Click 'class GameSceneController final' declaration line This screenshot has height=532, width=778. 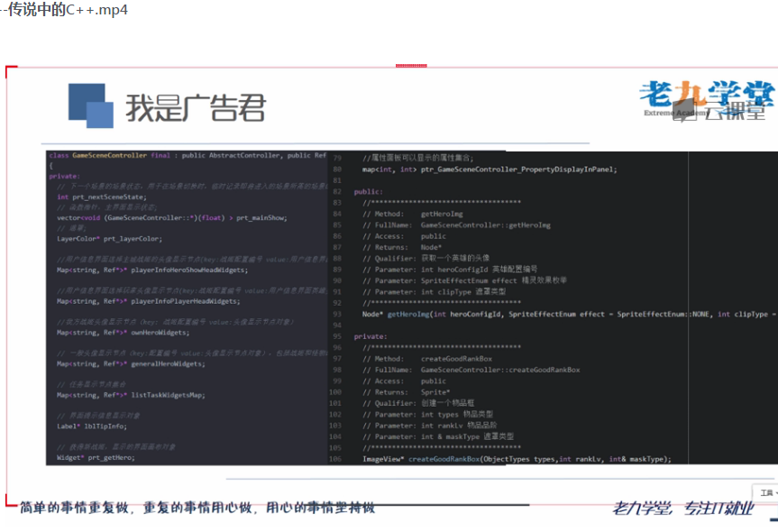[188, 155]
